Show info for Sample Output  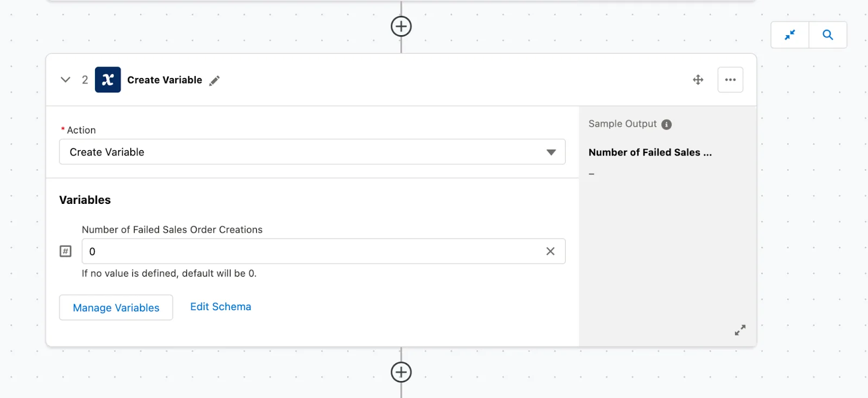(667, 124)
